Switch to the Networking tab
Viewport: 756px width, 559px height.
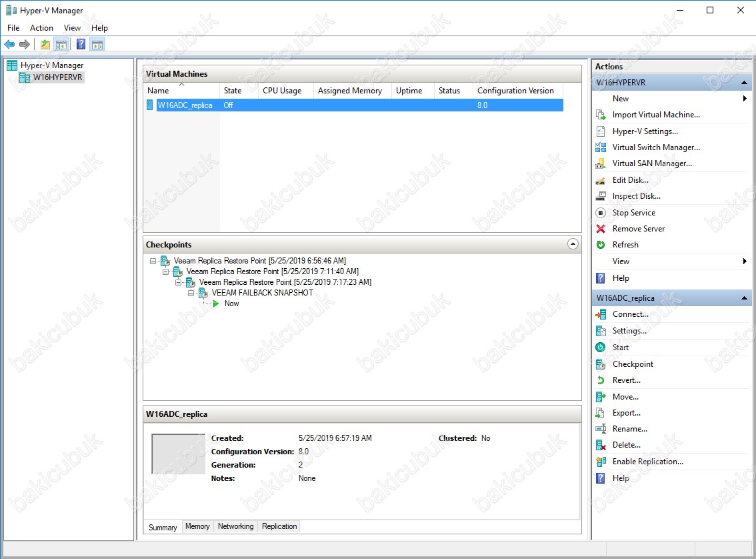point(236,526)
